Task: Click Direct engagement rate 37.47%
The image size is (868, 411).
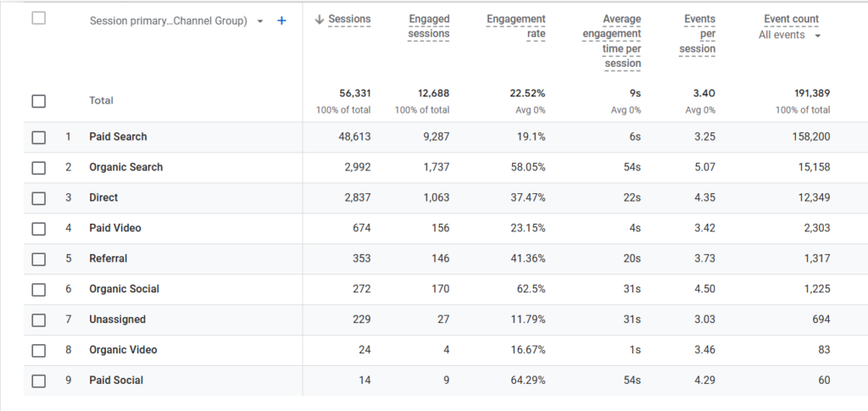Action: (x=528, y=197)
